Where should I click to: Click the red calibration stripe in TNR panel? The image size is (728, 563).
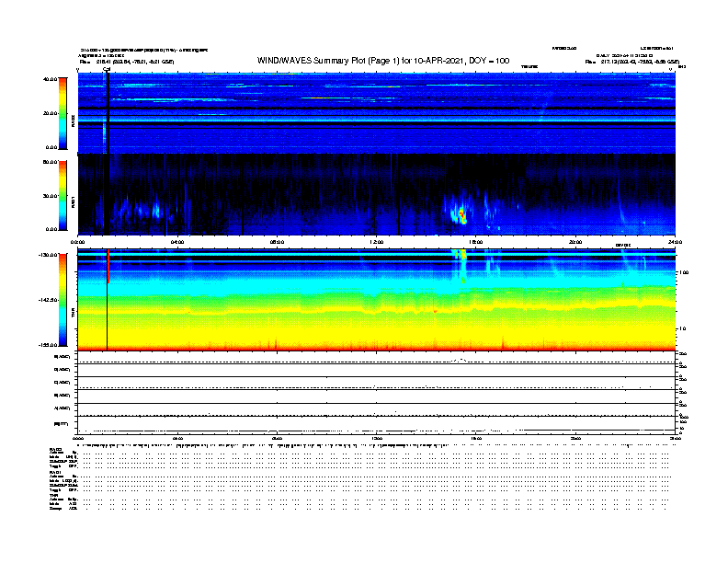click(x=108, y=266)
